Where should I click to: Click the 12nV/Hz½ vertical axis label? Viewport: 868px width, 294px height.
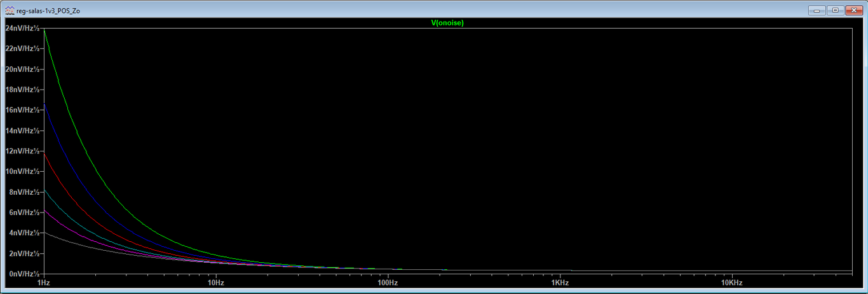22,151
